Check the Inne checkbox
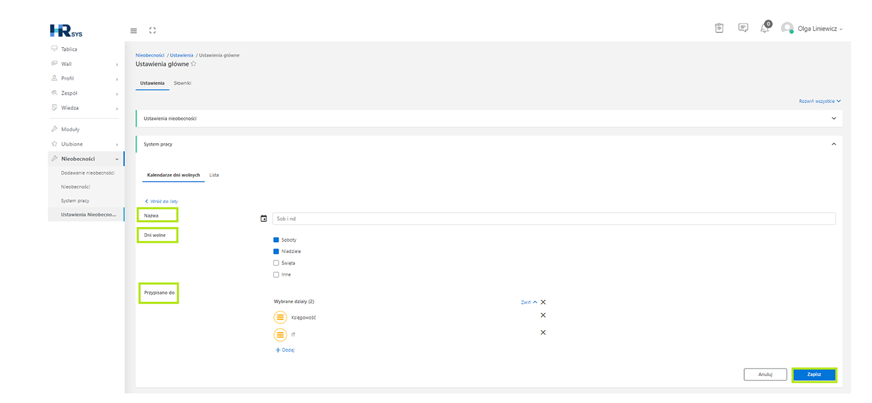The width and height of the screenshot is (872, 403). [276, 274]
